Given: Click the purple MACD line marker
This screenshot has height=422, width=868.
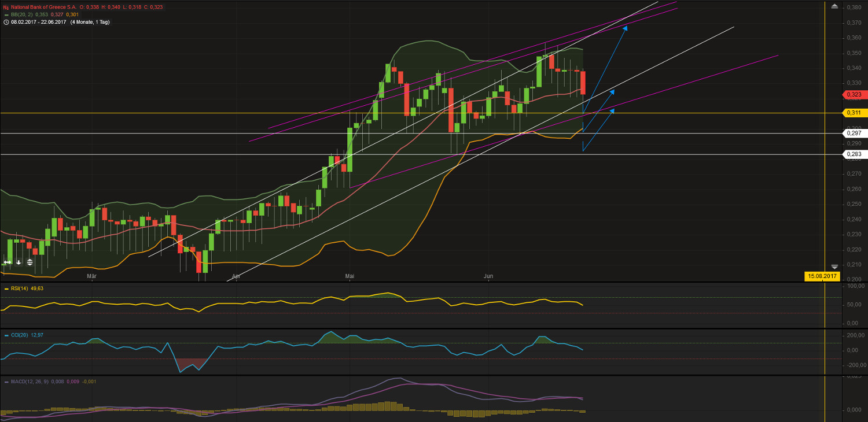Looking at the screenshot, I should [x=6, y=382].
